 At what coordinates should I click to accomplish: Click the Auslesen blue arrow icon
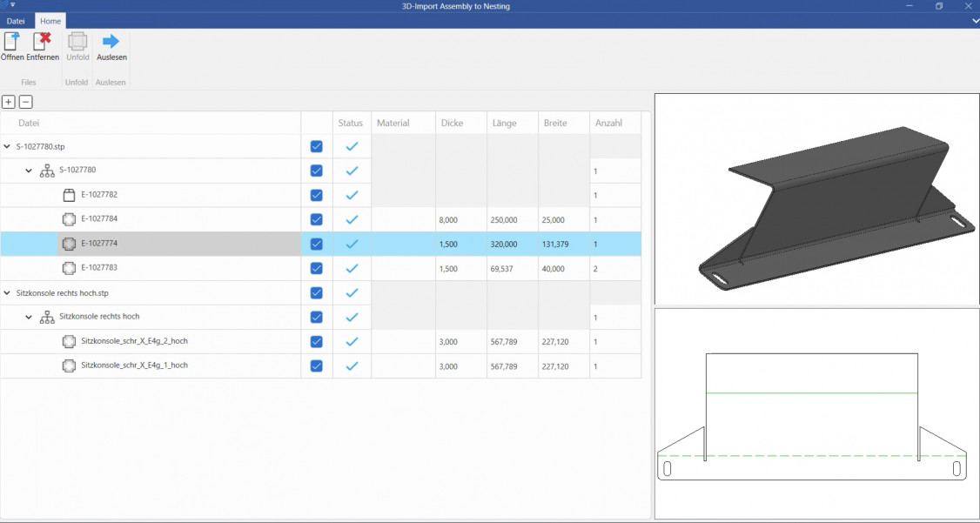pos(111,41)
